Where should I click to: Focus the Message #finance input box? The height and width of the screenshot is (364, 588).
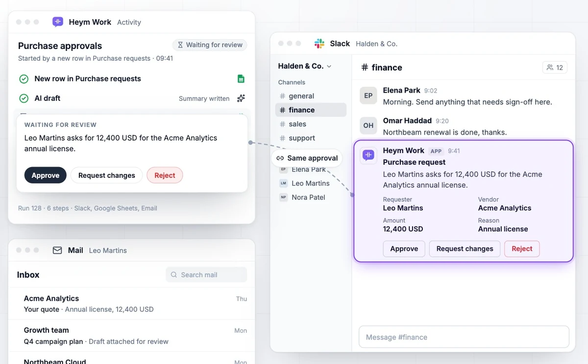pyautogui.click(x=464, y=337)
